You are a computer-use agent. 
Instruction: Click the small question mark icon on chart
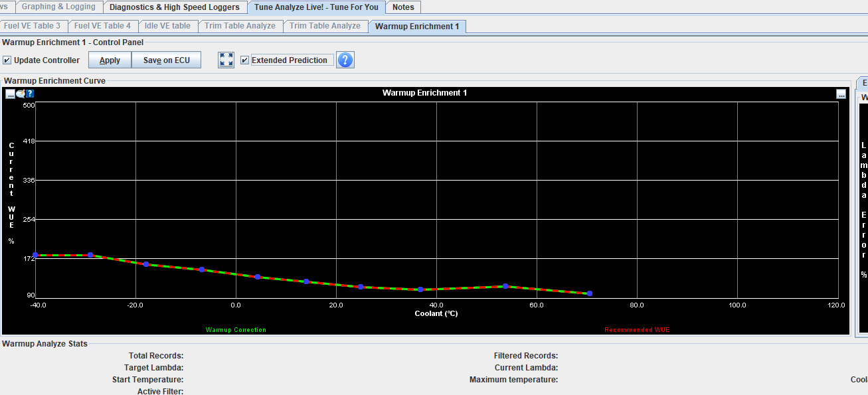pyautogui.click(x=30, y=94)
